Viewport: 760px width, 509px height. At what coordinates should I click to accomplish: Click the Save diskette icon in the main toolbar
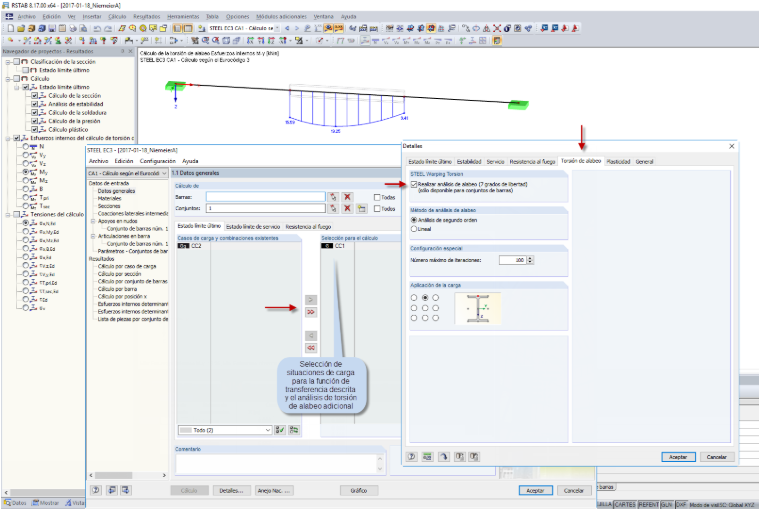52,29
